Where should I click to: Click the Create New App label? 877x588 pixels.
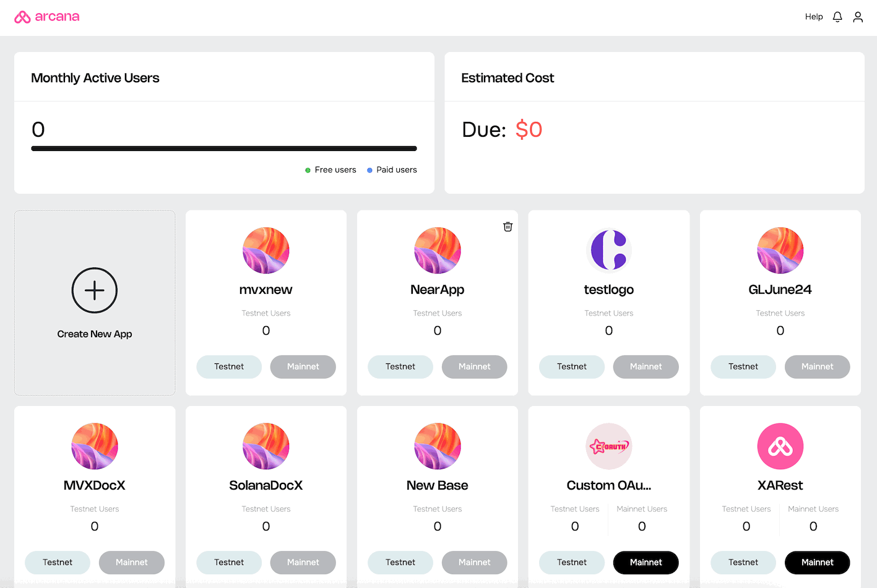point(95,334)
